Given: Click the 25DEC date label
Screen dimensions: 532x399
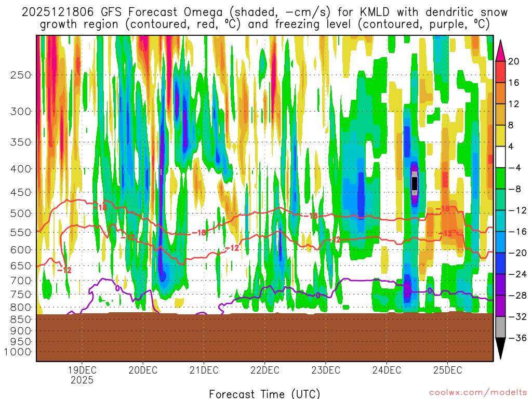Looking at the screenshot, I should click(x=447, y=370).
